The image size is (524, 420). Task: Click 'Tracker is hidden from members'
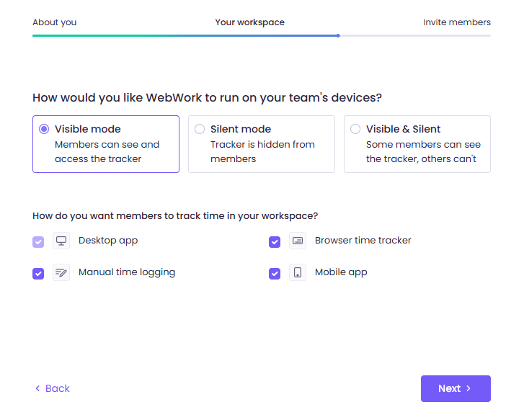pos(262,152)
